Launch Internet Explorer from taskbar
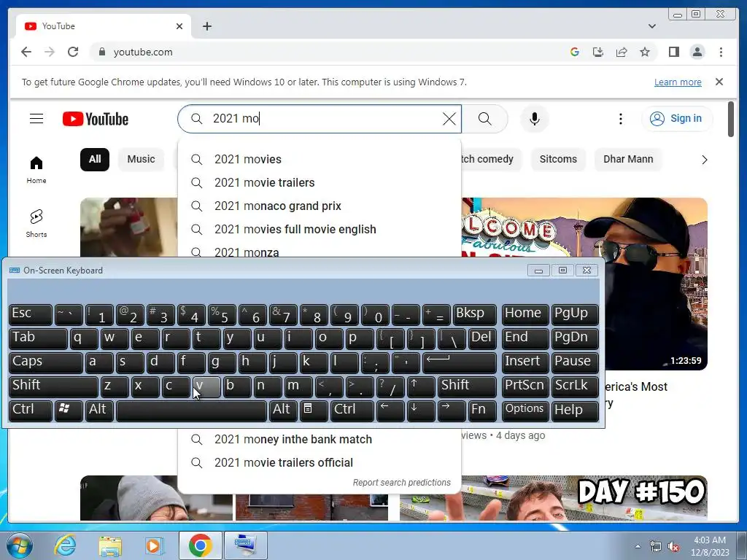Viewport: 747px width, 560px height. click(64, 545)
